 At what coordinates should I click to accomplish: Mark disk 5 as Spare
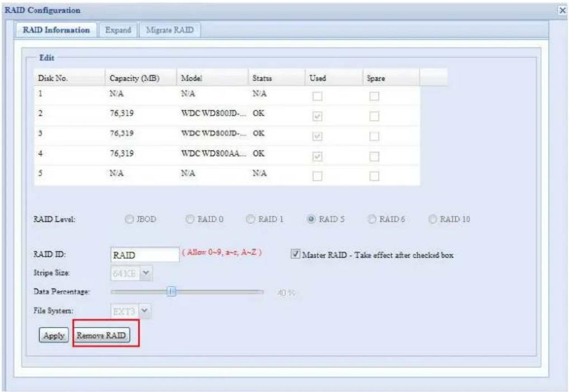point(374,176)
